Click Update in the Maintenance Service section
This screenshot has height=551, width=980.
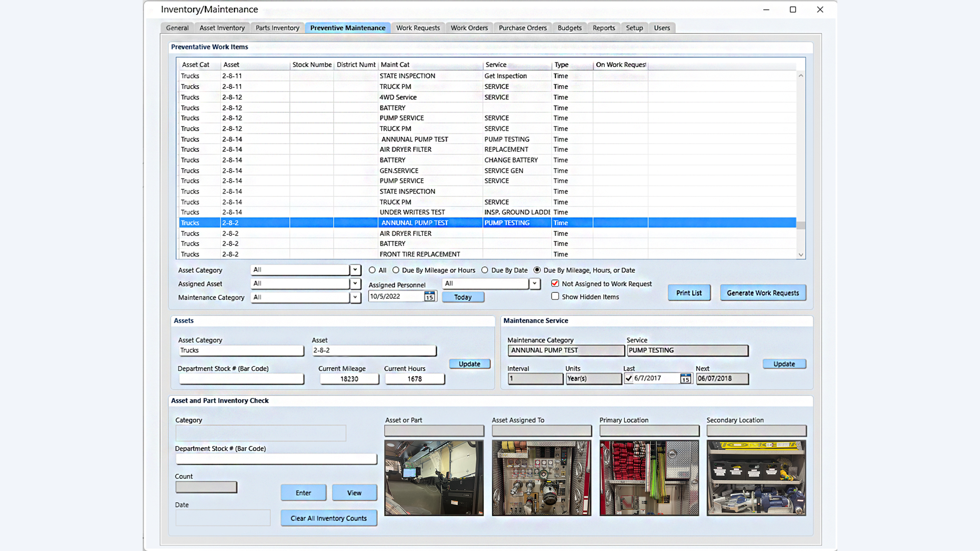784,364
